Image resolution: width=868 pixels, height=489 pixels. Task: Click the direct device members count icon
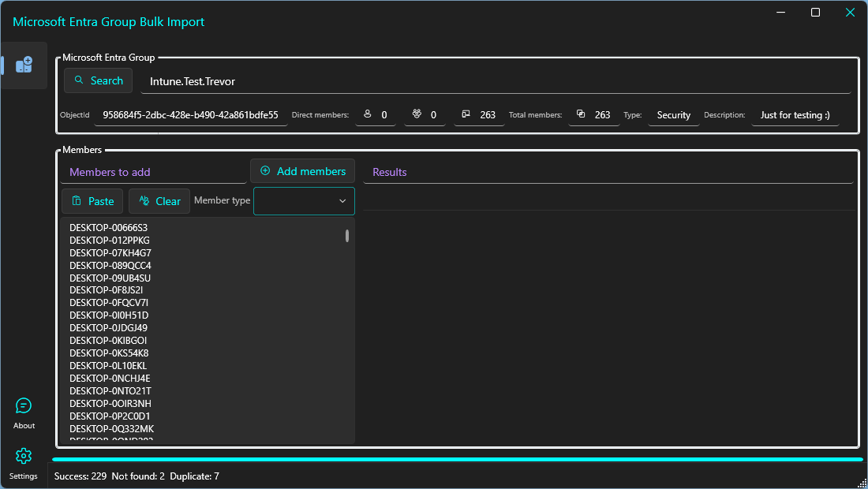tap(466, 114)
